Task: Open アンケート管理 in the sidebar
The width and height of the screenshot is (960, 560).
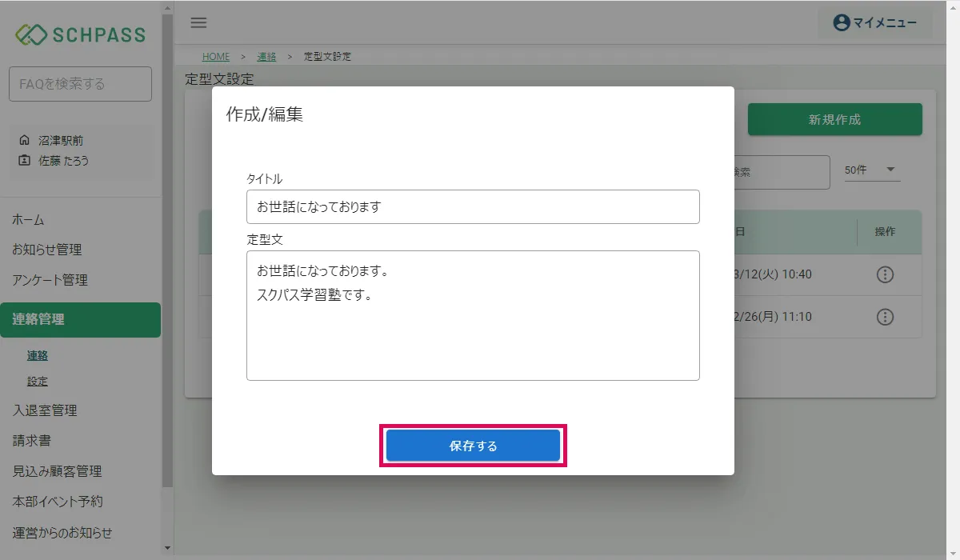Action: click(x=50, y=280)
